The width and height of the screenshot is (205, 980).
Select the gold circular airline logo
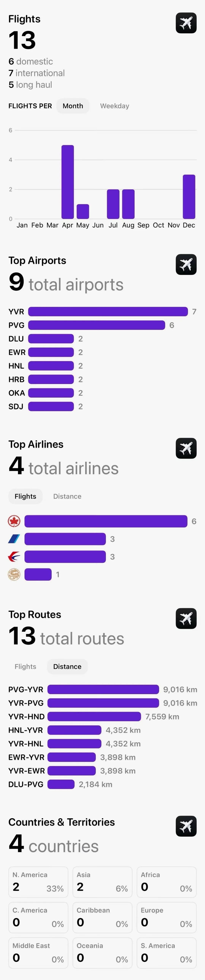click(x=14, y=574)
